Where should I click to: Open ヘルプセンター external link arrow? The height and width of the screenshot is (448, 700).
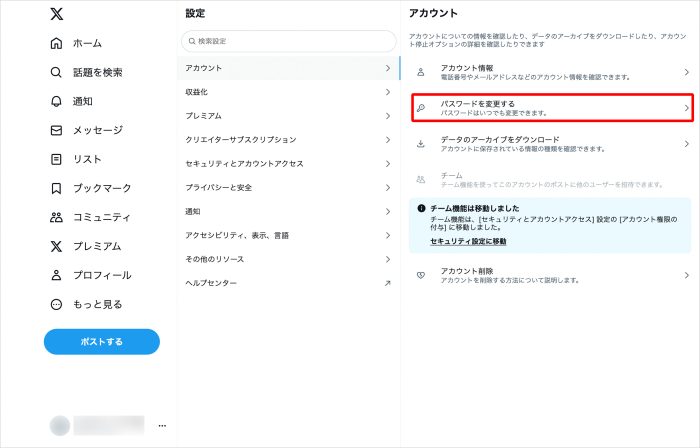tap(387, 284)
